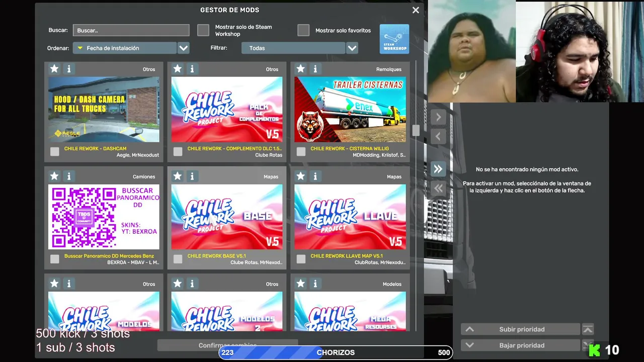Focus the Buscar search field
The image size is (644, 362).
pos(131,30)
